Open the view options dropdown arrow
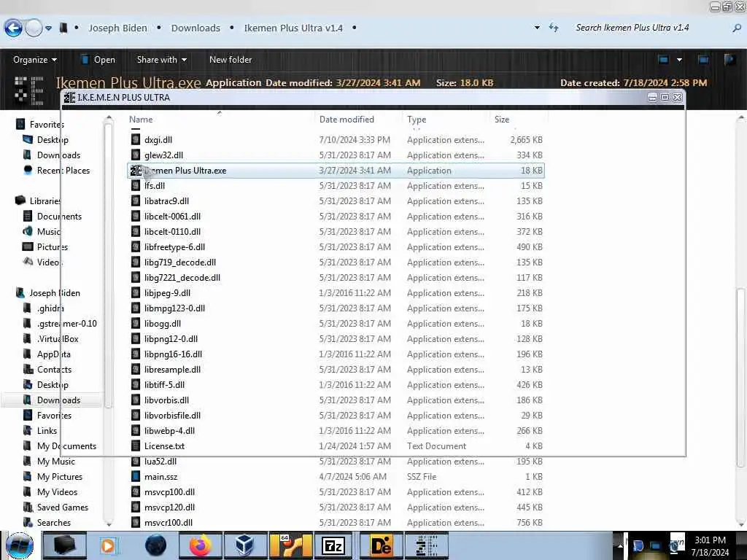747x560 pixels. (679, 60)
